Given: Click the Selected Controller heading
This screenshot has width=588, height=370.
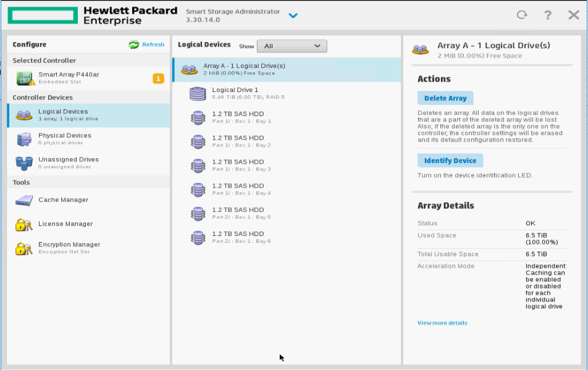Looking at the screenshot, I should pyautogui.click(x=44, y=61).
